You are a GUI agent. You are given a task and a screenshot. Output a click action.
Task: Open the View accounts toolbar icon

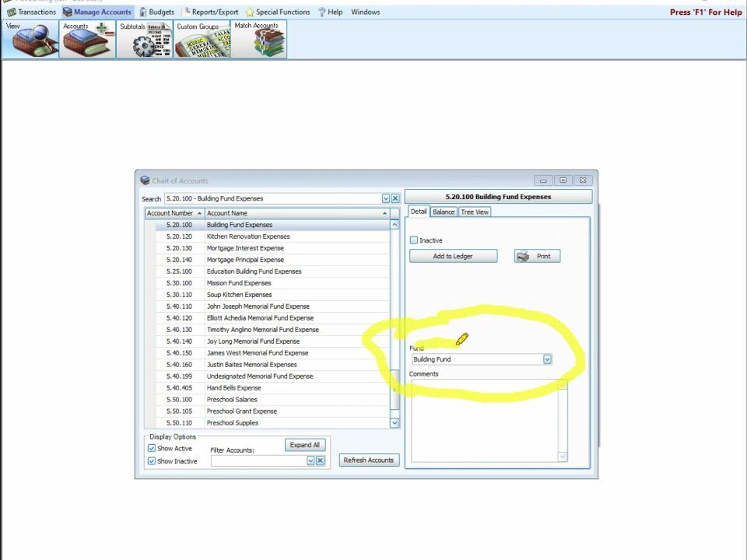[x=30, y=40]
